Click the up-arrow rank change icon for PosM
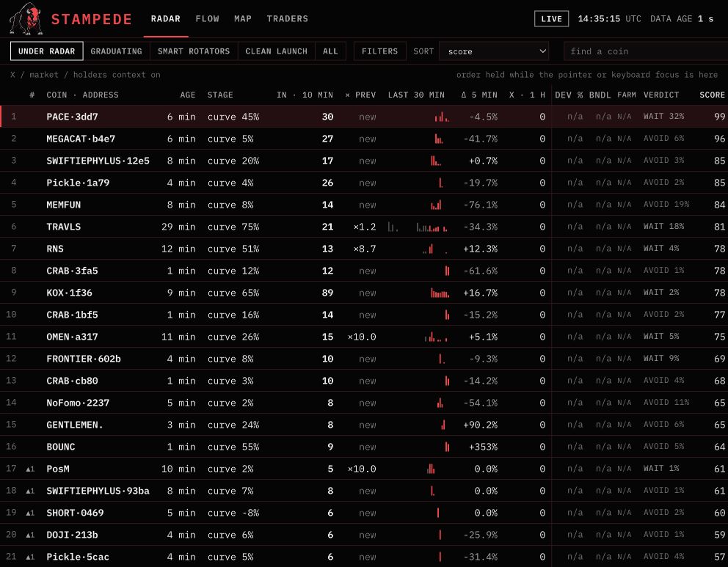 [30, 469]
